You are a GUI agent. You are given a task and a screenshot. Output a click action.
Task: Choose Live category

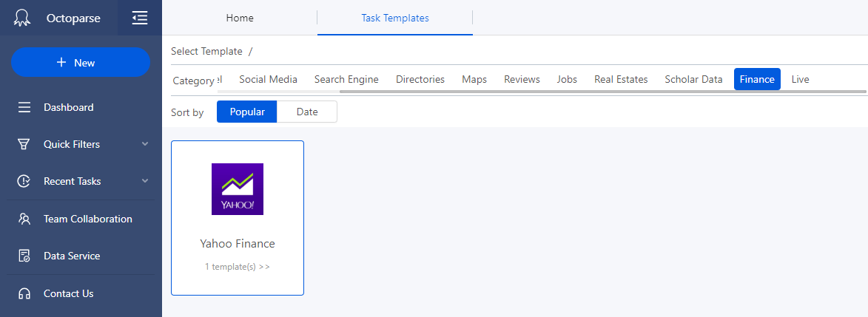pyautogui.click(x=801, y=79)
